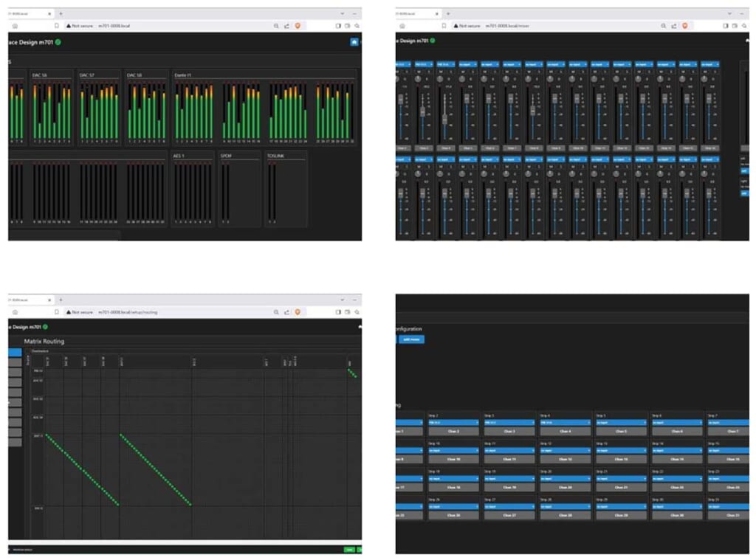
Task: Open a new tab in the Matrix Routing window
Action: coord(61,300)
